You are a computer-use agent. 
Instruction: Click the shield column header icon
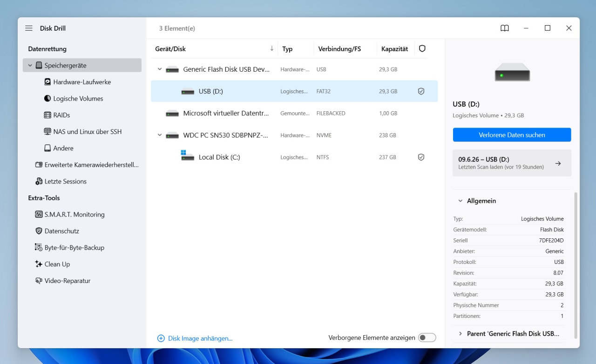422,48
